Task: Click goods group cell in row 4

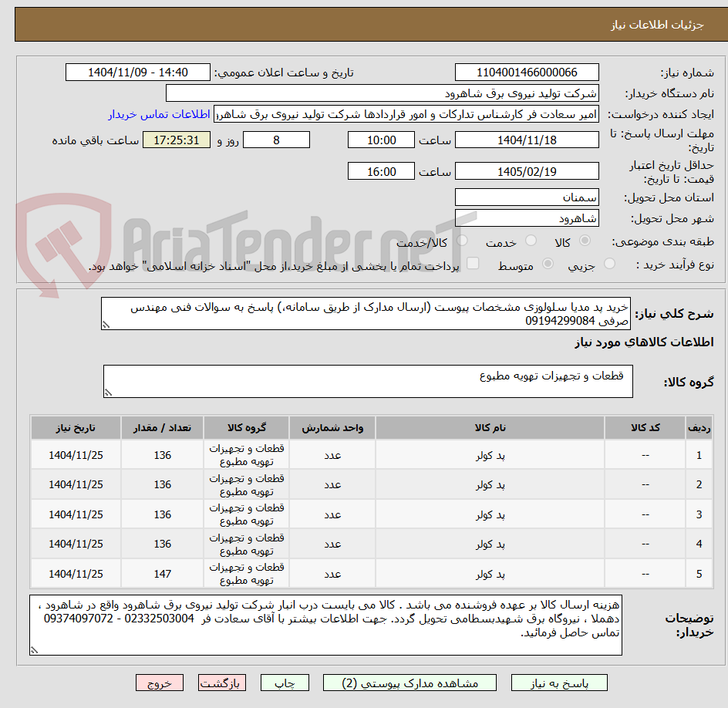Action: pyautogui.click(x=247, y=544)
